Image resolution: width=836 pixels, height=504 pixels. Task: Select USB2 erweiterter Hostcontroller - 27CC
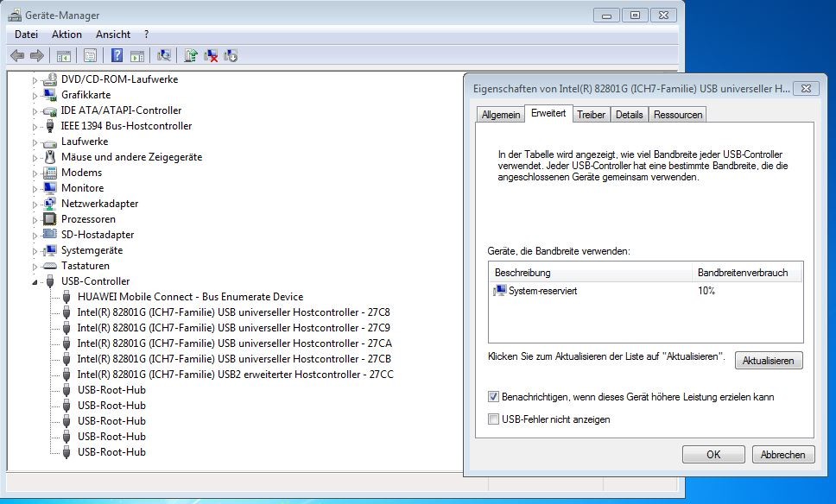(x=235, y=374)
